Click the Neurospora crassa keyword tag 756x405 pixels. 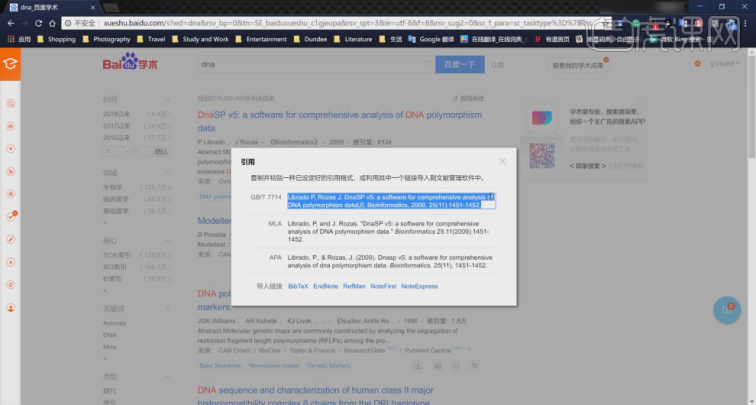pos(274,365)
